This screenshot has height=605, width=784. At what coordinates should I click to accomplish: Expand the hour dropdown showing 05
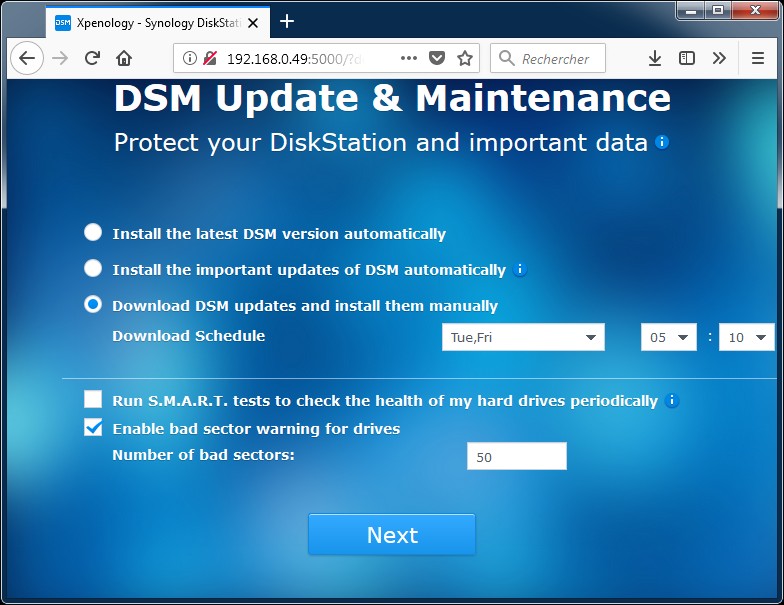[x=669, y=337]
